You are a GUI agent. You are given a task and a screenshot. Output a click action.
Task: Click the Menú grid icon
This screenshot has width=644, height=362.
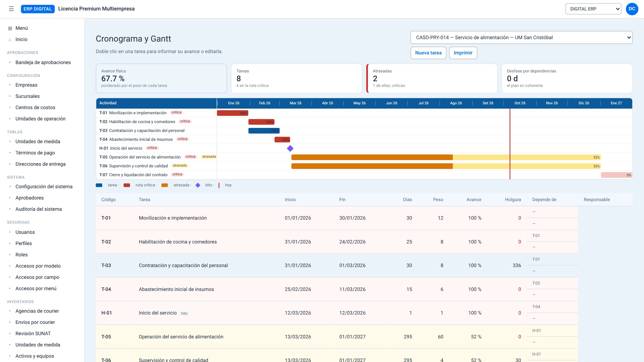[x=10, y=28]
